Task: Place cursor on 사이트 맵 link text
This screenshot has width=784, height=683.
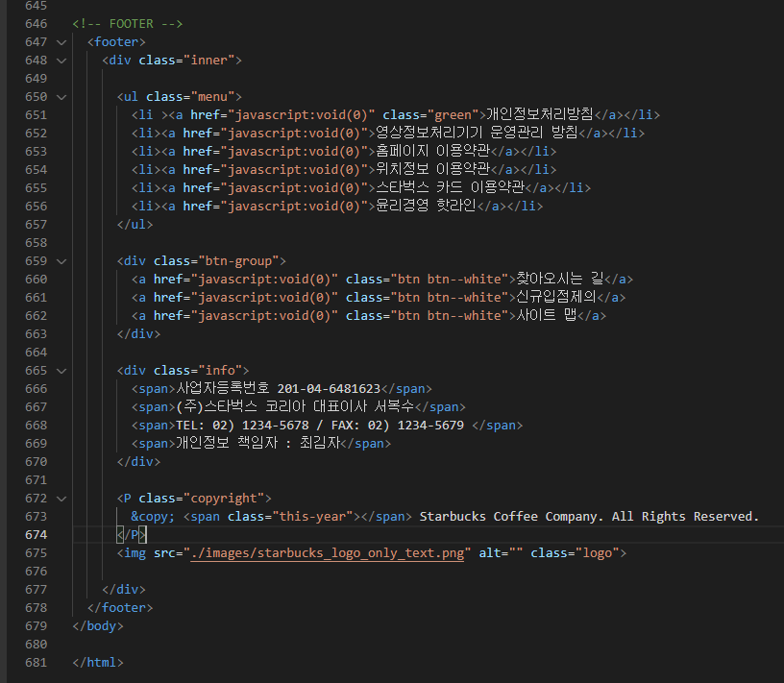Action: (x=547, y=315)
